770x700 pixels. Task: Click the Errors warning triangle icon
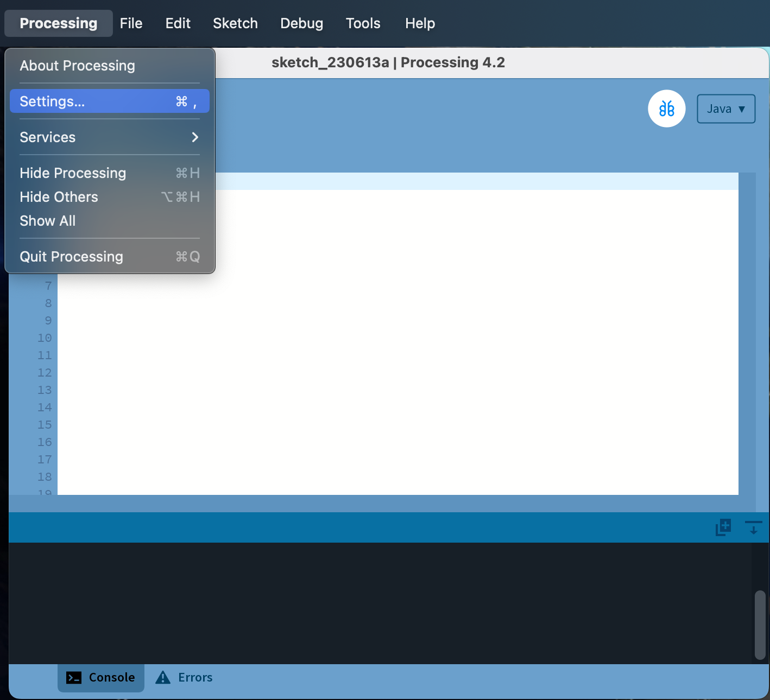tap(163, 677)
